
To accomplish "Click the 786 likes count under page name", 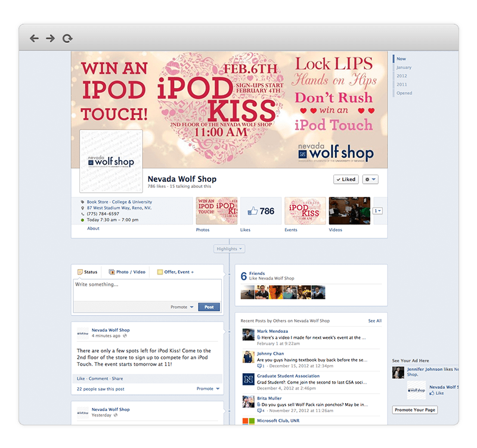I will 157,186.
